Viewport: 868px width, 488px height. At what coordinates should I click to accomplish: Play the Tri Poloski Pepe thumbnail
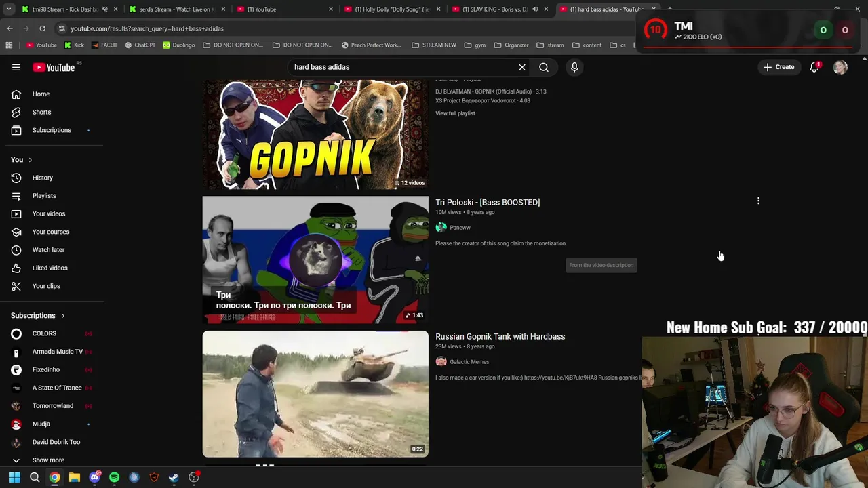pos(315,260)
